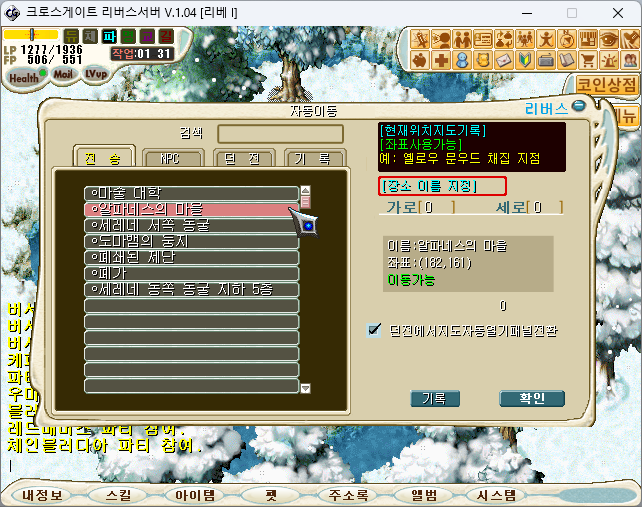This screenshot has height=507, width=642.
Task: Switch to the 기록 tab
Action: click(315, 158)
